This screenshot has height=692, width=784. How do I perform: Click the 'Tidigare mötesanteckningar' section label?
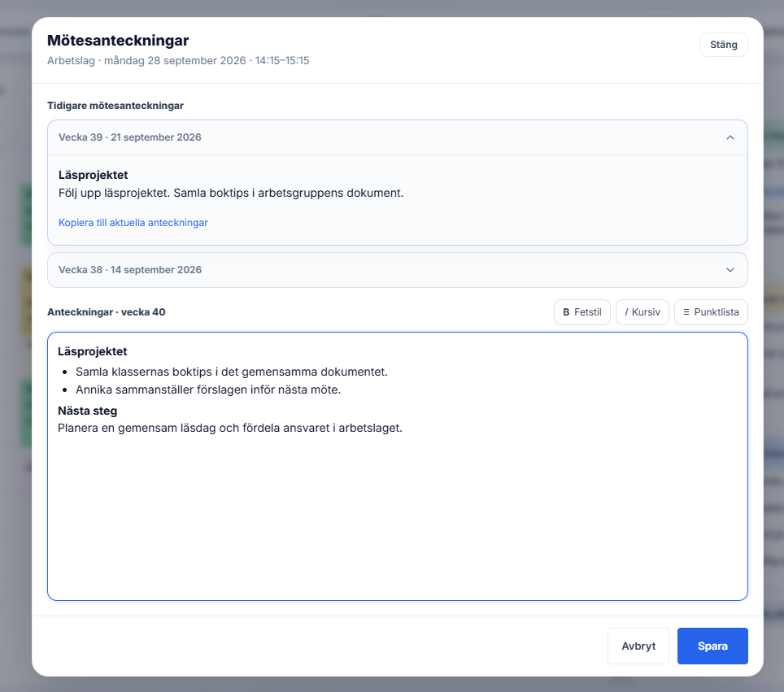[115, 106]
